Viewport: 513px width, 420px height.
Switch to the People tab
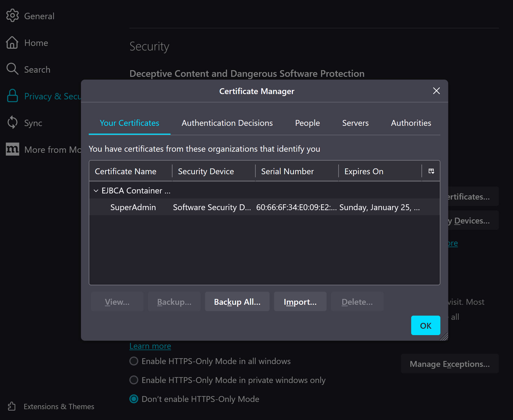307,123
